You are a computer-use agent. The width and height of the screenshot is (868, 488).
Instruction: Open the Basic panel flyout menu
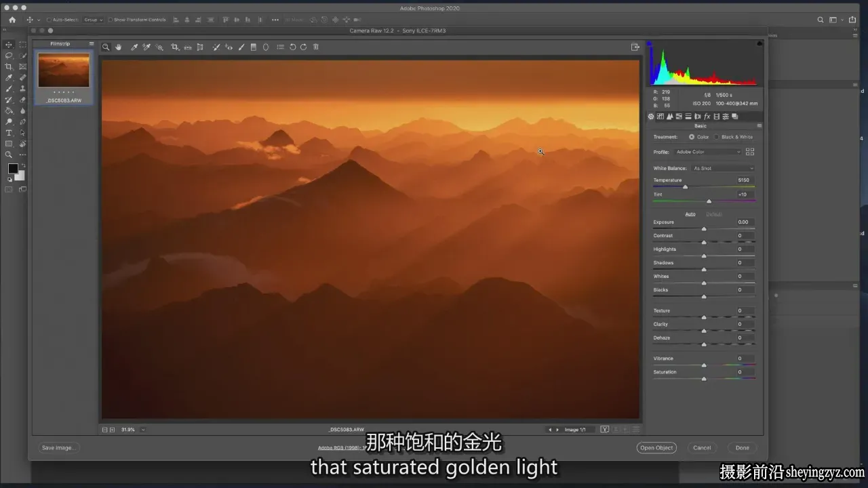[759, 125]
